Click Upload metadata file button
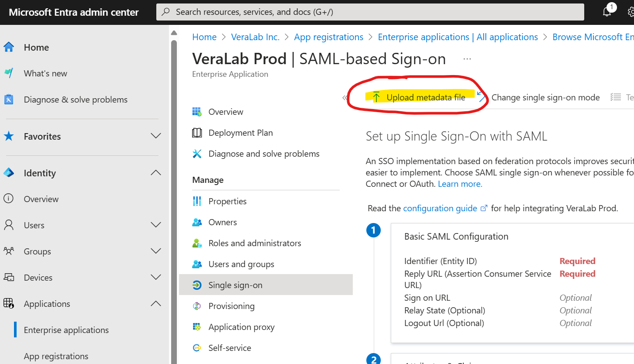The image size is (634, 364). click(x=418, y=97)
